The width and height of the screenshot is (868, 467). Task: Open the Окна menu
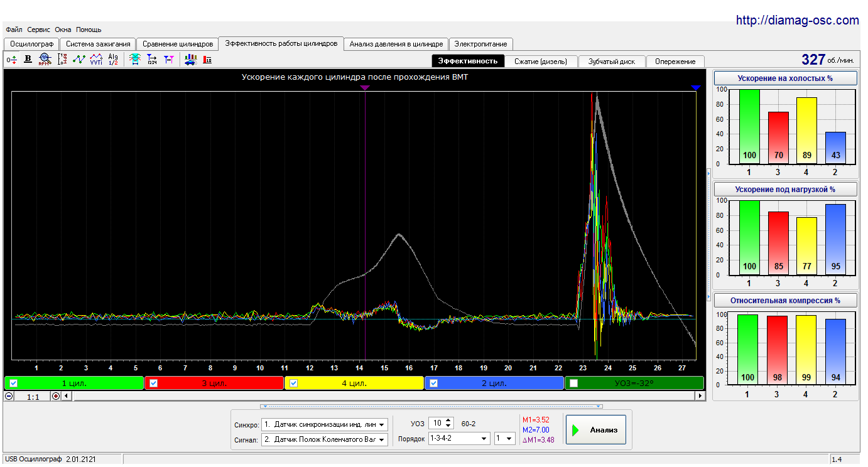[x=63, y=30]
